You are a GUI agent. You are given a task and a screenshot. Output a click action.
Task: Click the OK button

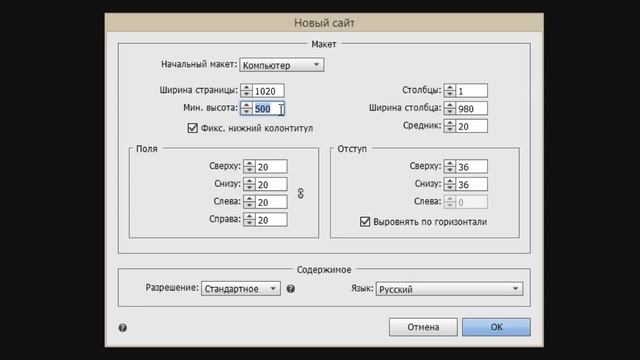click(x=496, y=327)
